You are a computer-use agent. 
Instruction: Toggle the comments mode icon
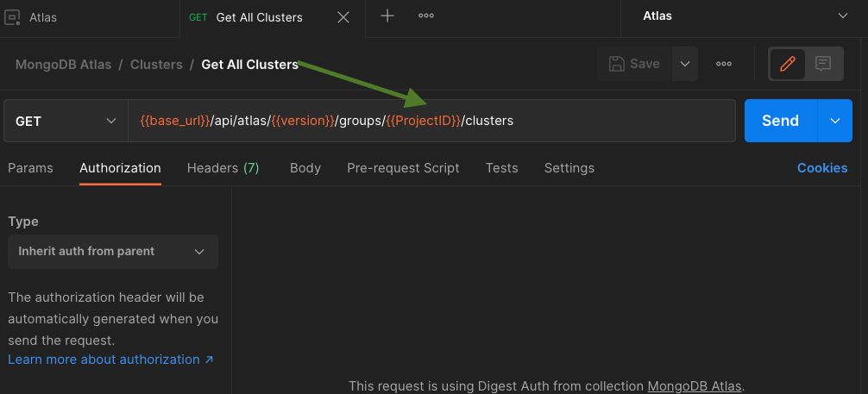coord(823,64)
